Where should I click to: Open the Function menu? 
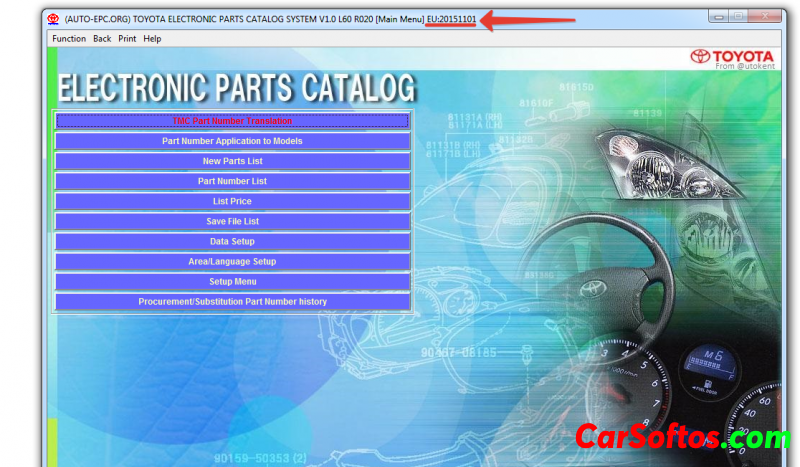[69, 39]
